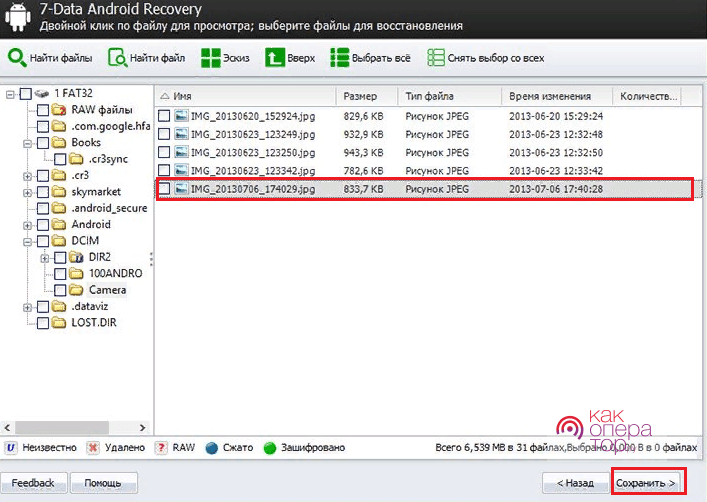
Task: Click the Найти файл search-document icon
Action: pos(117,58)
